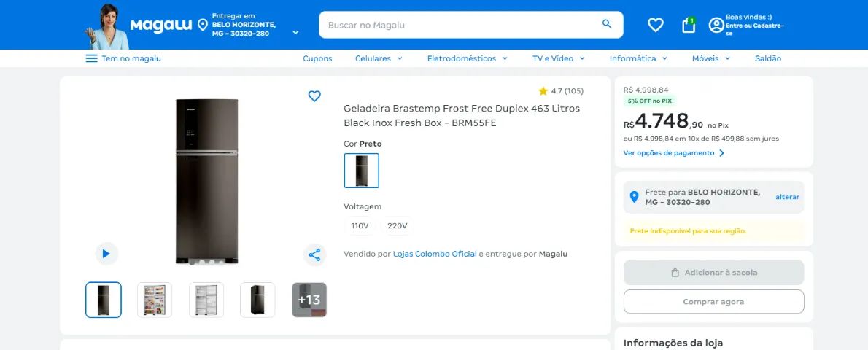The height and width of the screenshot is (350, 868).
Task: Click the 5% OFF no PIX badge
Action: (649, 101)
